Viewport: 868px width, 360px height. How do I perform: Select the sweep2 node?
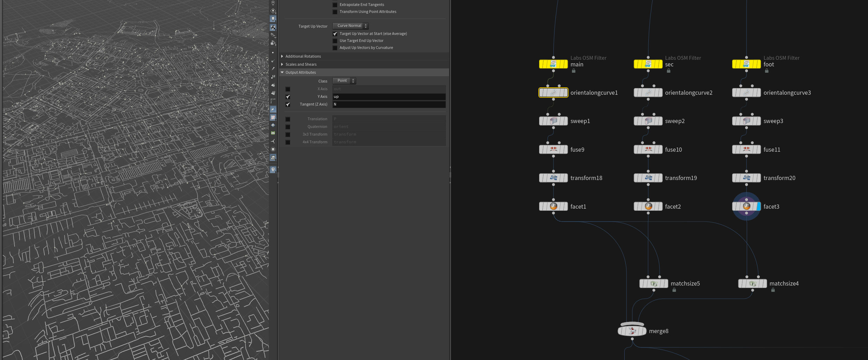[648, 121]
